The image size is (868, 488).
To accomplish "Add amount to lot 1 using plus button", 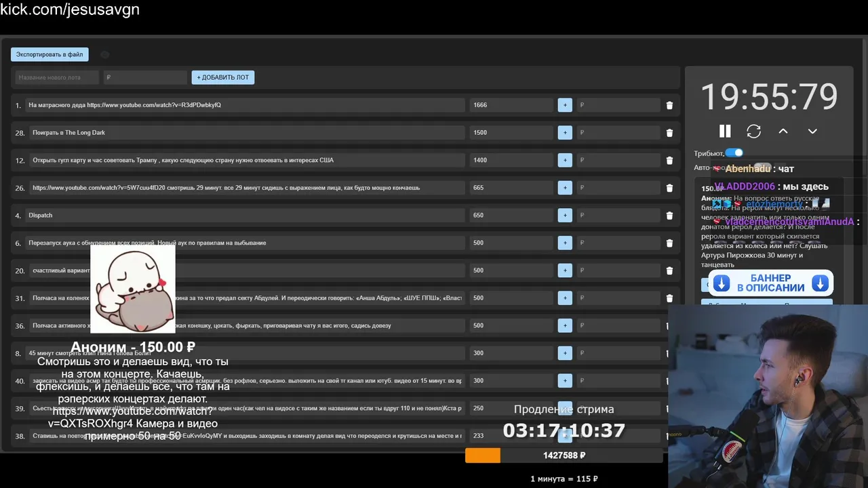I will click(x=565, y=105).
